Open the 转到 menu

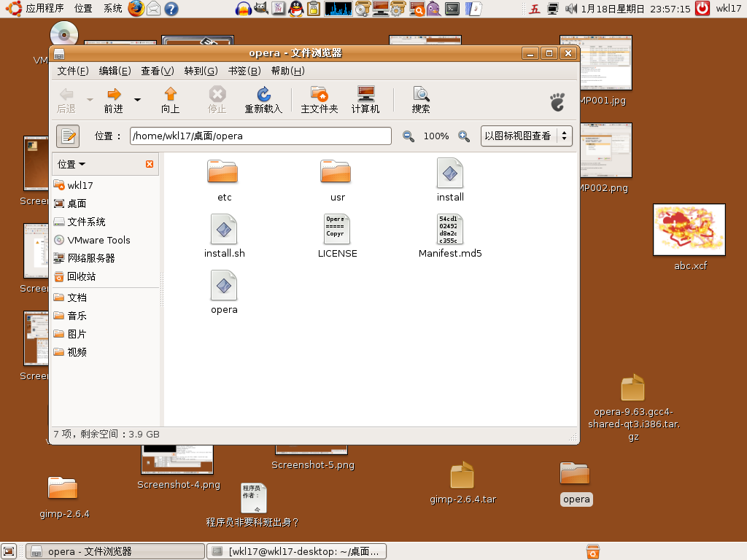(x=201, y=71)
